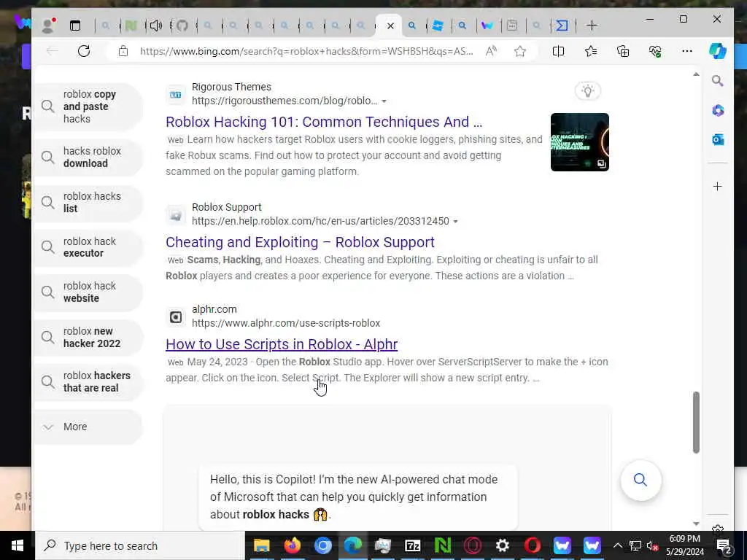Search roblox copy and paste hacks

point(88,106)
